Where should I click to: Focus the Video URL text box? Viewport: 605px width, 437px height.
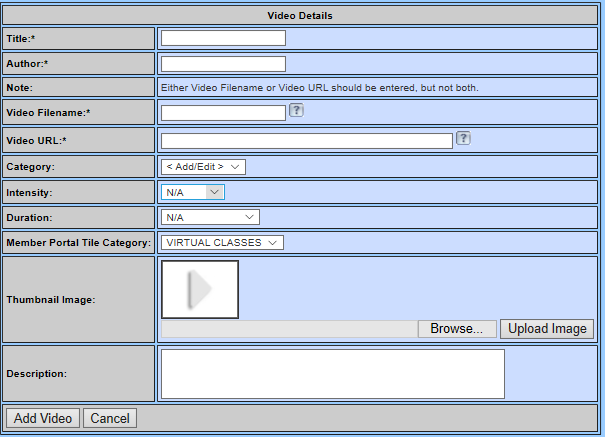[306, 141]
